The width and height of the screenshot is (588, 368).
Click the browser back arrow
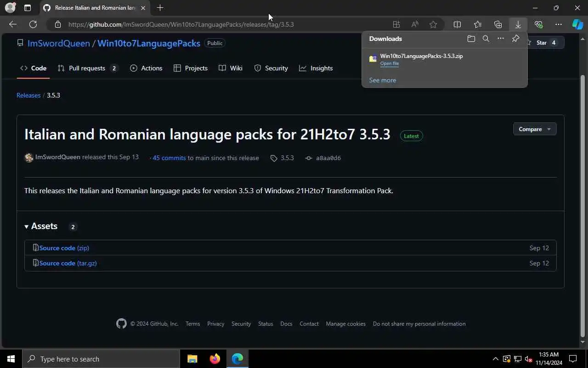pyautogui.click(x=13, y=24)
